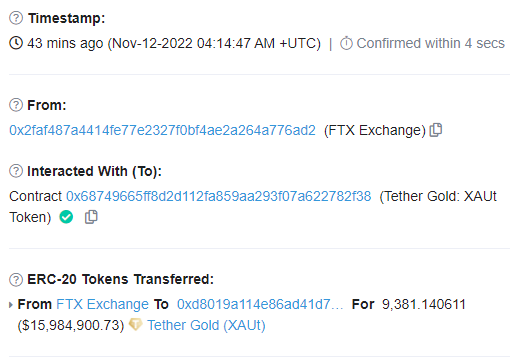Click the help icon beside Interacted With
The height and width of the screenshot is (361, 519).
click(16, 171)
